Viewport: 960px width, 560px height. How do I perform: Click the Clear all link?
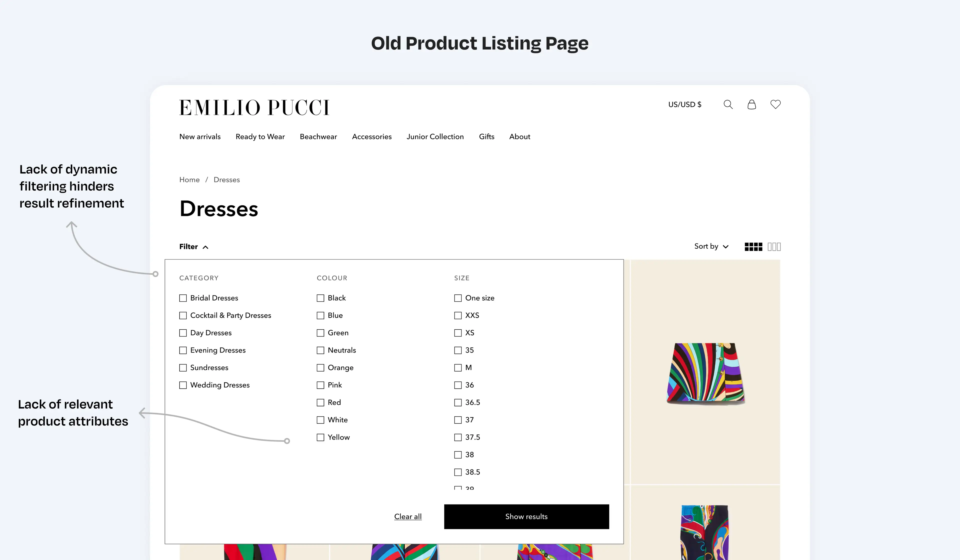point(407,516)
